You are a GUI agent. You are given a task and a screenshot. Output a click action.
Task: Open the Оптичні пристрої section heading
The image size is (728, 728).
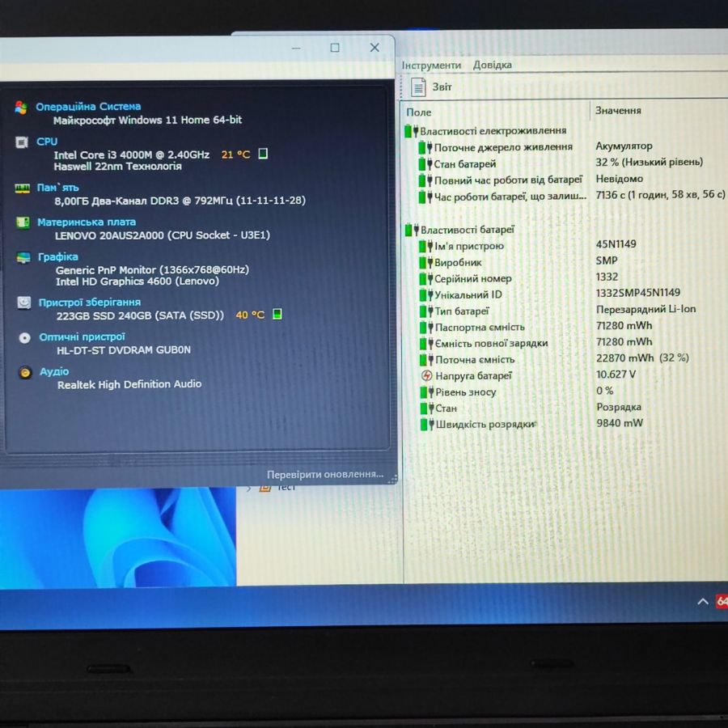point(83,337)
